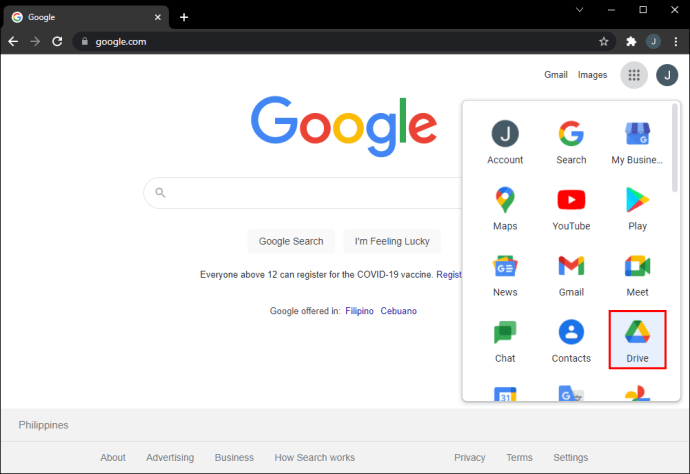This screenshot has width=690, height=474.
Task: Open the Settings footer menu
Action: [570, 457]
